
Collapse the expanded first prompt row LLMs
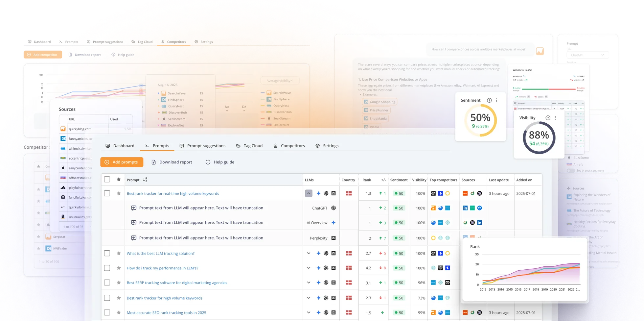tap(309, 193)
